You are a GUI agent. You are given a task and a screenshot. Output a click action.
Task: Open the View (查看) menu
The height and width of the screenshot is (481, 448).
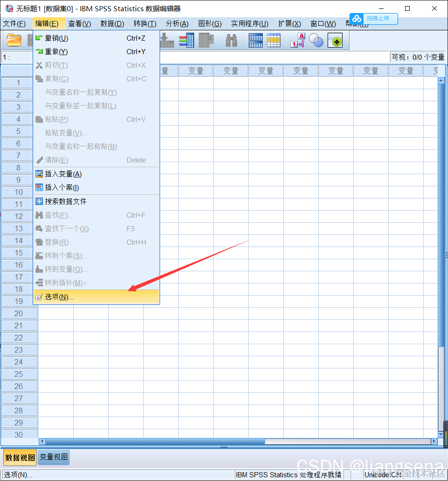[x=79, y=24]
